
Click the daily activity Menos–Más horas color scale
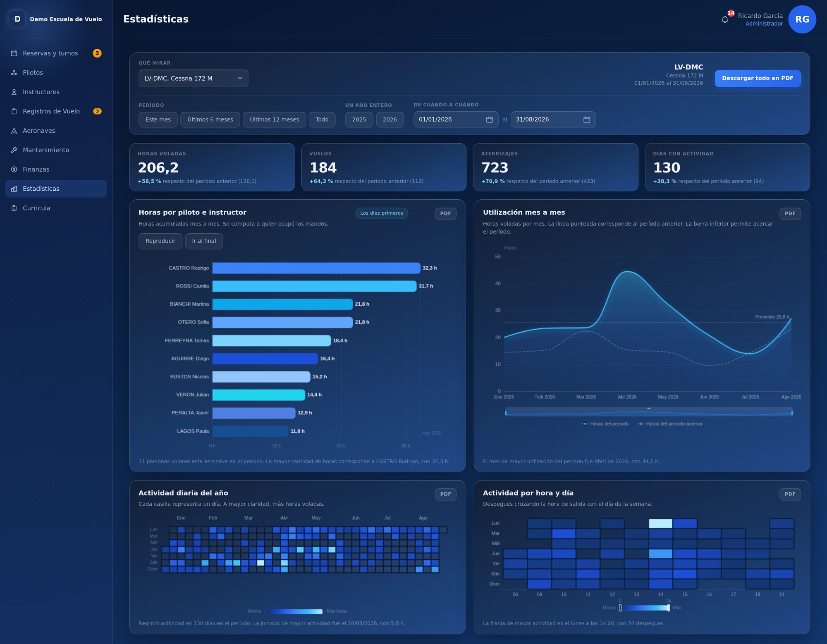pos(294,611)
